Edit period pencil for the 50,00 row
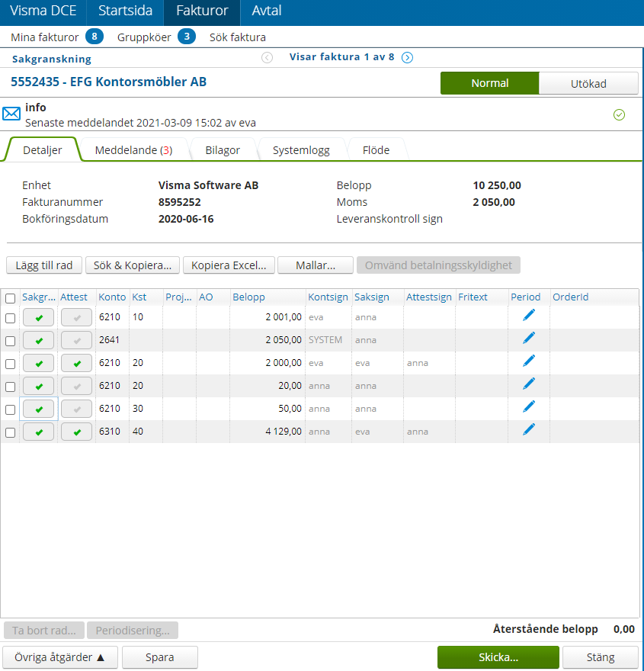Screen dimensions: 644x671 coord(529,407)
